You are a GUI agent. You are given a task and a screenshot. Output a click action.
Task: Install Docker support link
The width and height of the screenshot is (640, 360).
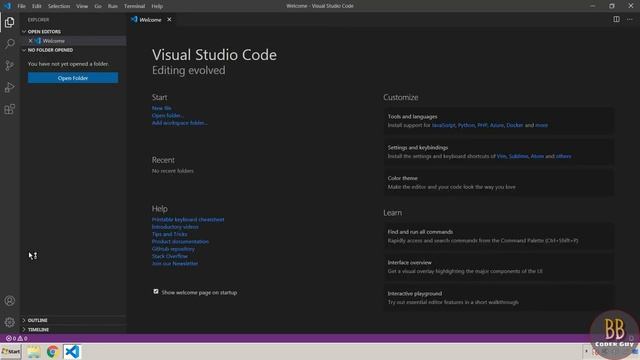pos(515,125)
